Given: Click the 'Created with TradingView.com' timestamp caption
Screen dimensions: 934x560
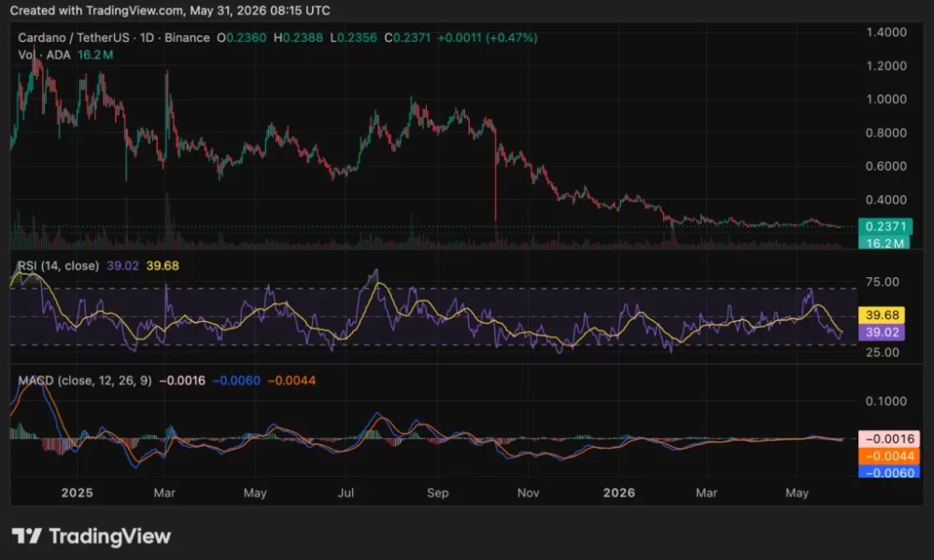Looking at the screenshot, I should point(170,10).
